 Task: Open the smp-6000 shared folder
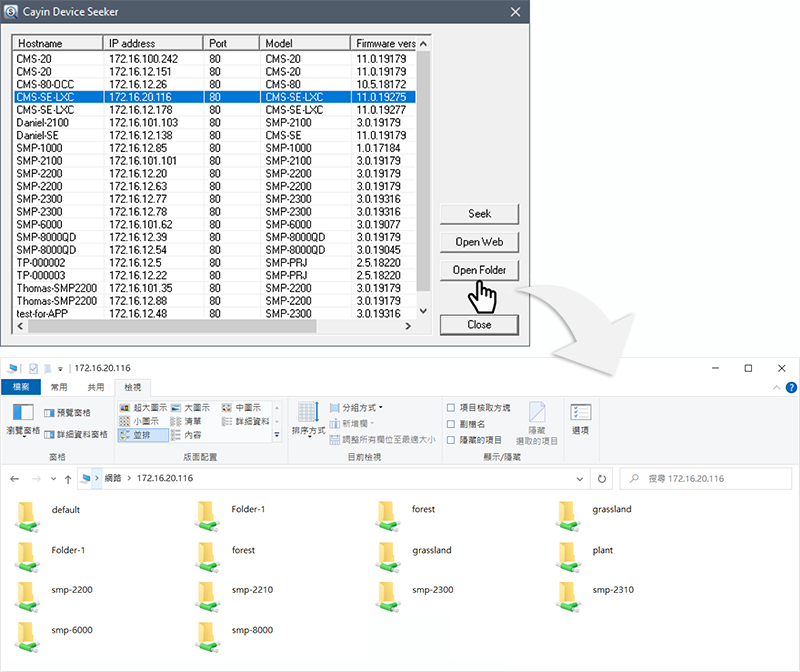click(54, 636)
